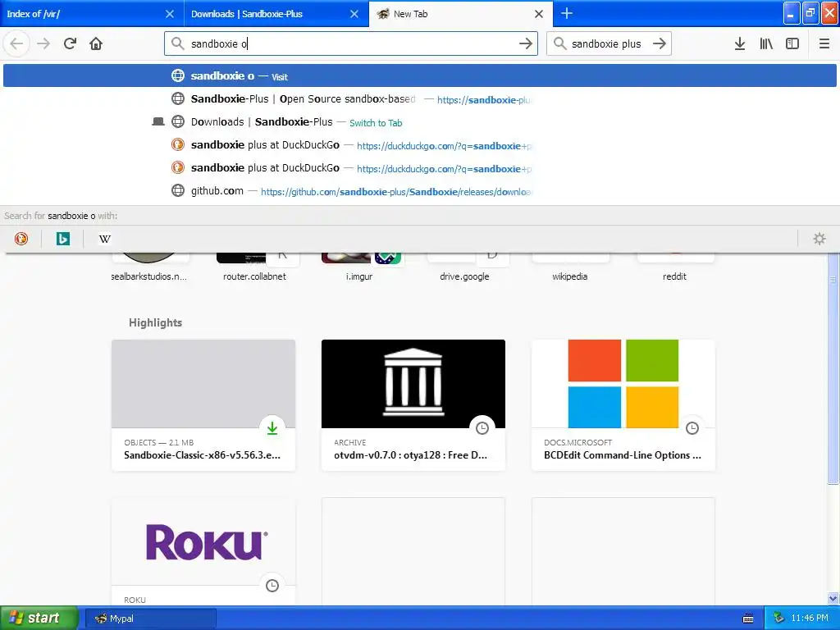The image size is (840, 630).
Task: Close the New Tab tab
Action: tap(539, 14)
